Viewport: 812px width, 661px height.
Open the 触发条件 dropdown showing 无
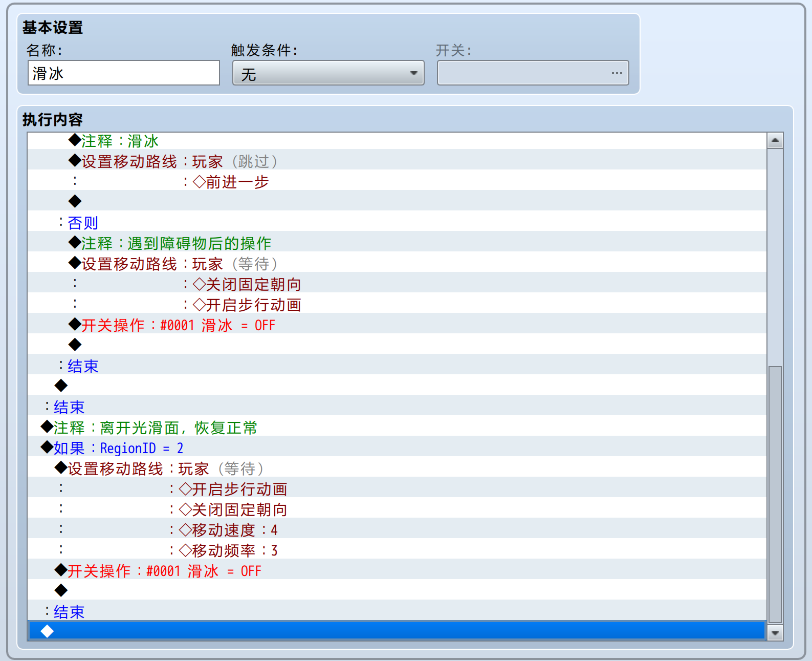pyautogui.click(x=328, y=73)
